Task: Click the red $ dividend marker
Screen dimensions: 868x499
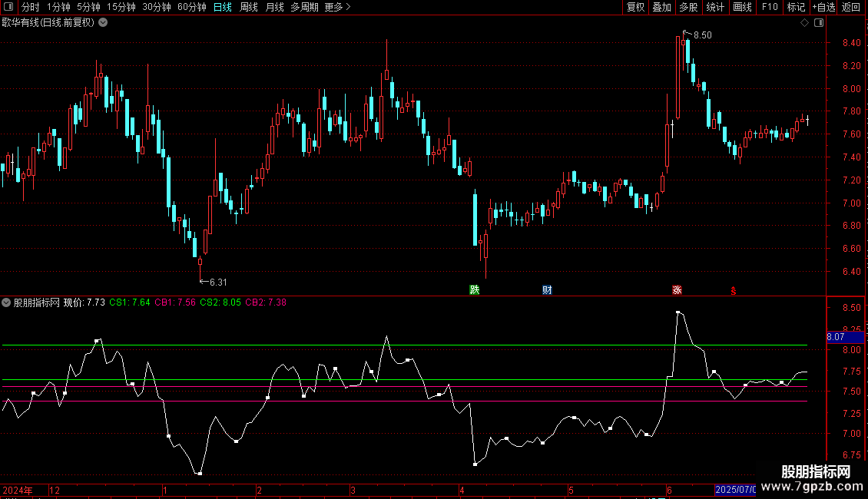Action: tap(734, 291)
